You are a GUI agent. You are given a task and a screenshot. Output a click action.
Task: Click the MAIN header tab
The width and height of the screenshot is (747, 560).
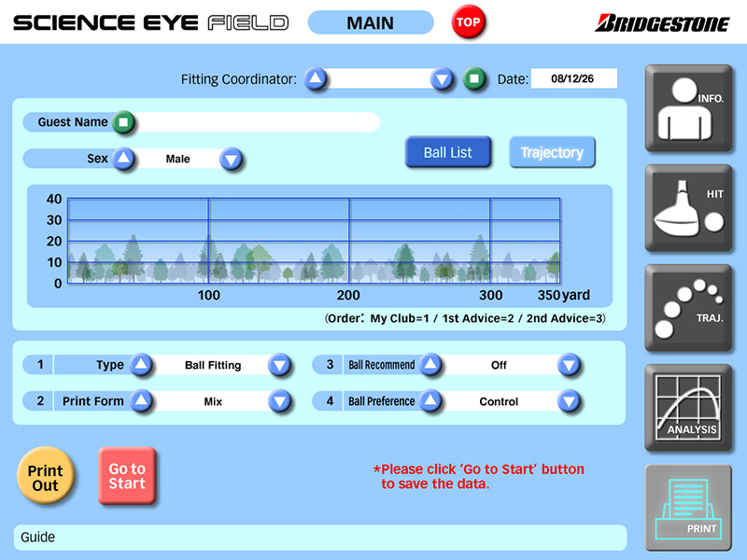371,22
